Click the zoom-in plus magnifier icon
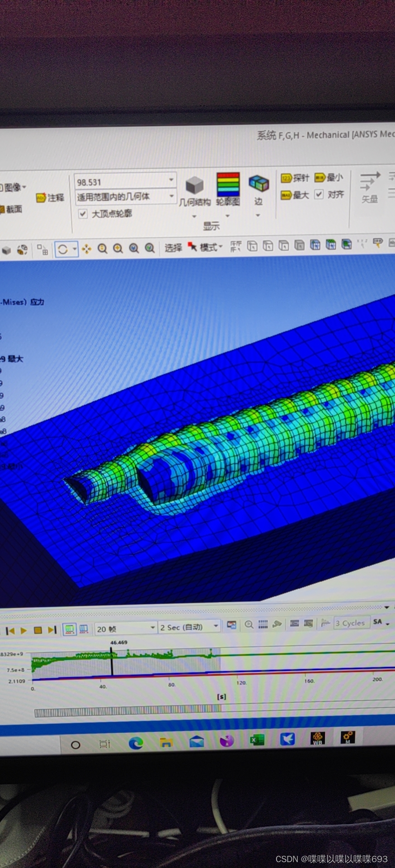 pos(118,248)
